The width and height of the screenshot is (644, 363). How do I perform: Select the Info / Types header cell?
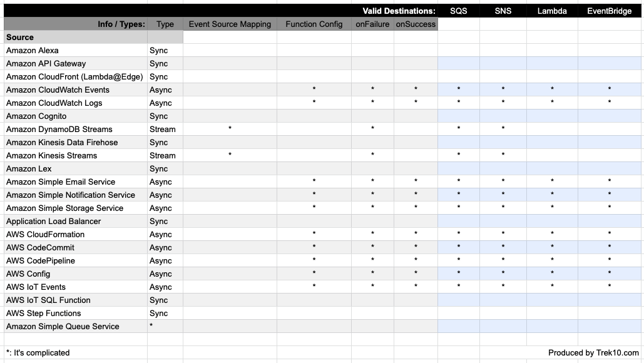point(76,24)
